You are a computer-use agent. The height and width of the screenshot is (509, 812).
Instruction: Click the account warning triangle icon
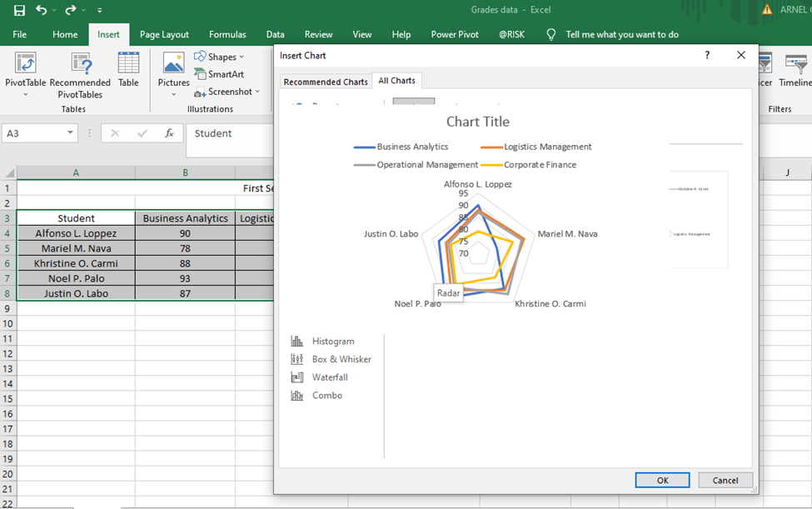point(767,9)
